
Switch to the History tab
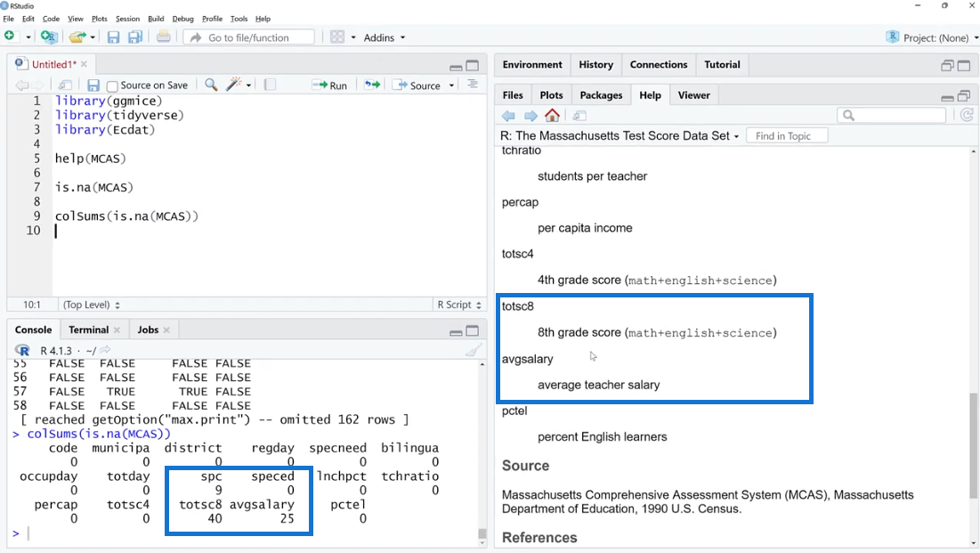click(595, 64)
